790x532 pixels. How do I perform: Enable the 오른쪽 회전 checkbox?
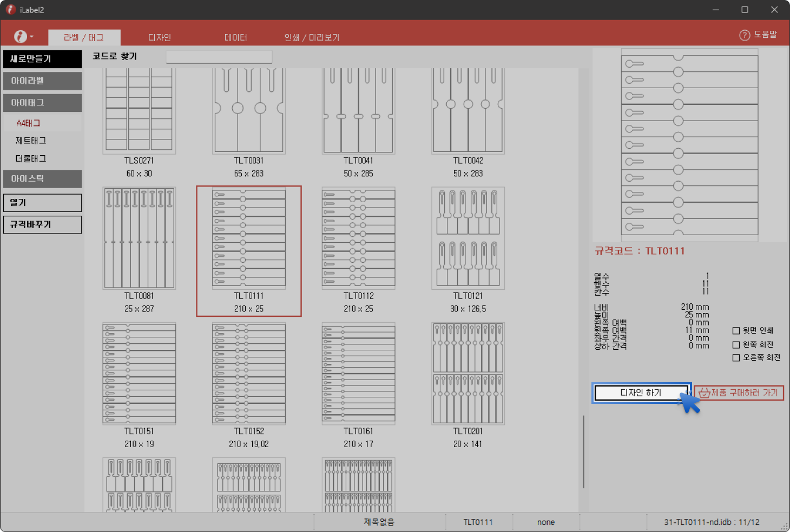pos(736,358)
